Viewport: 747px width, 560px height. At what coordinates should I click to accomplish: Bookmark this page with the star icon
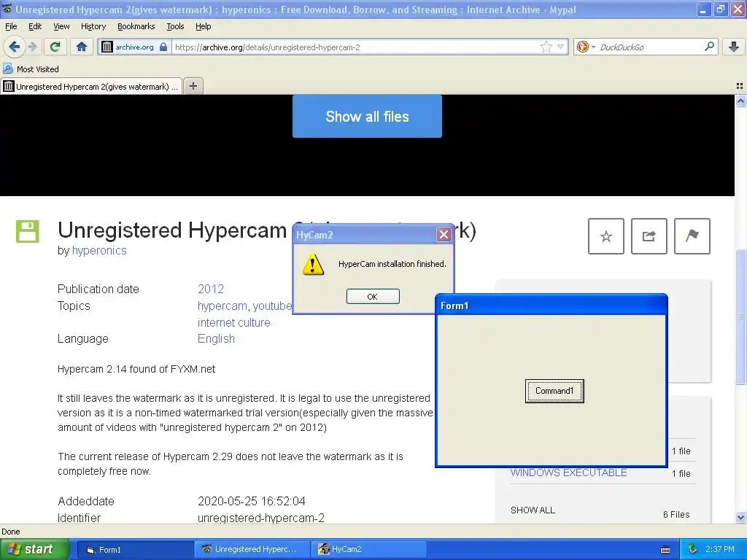point(546,47)
